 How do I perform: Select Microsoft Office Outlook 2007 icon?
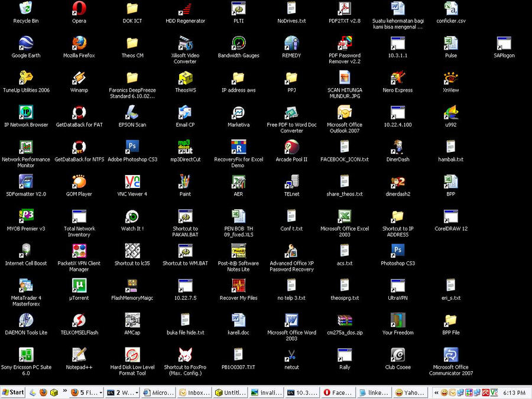345,112
